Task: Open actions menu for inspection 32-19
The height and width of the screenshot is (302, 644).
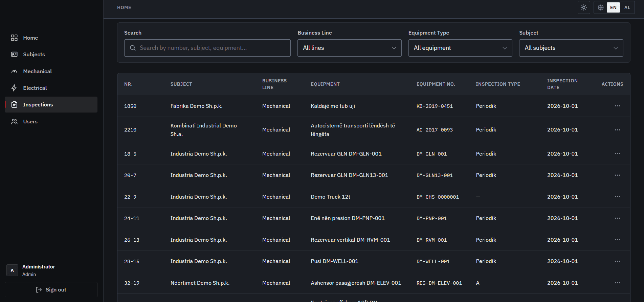Action: [618, 283]
